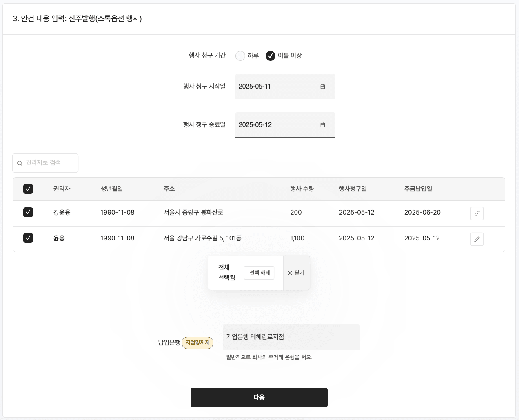This screenshot has width=519, height=420.
Task: Open calendar icon for 행사 청구 종료일
Action: click(x=323, y=125)
